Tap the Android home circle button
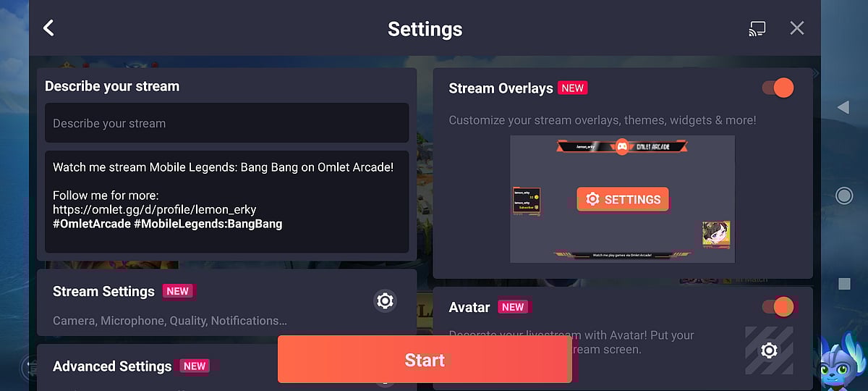 [843, 195]
